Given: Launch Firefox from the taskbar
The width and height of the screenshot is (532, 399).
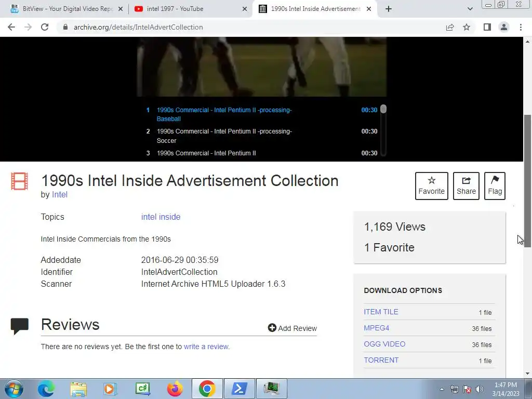Looking at the screenshot, I should click(175, 389).
